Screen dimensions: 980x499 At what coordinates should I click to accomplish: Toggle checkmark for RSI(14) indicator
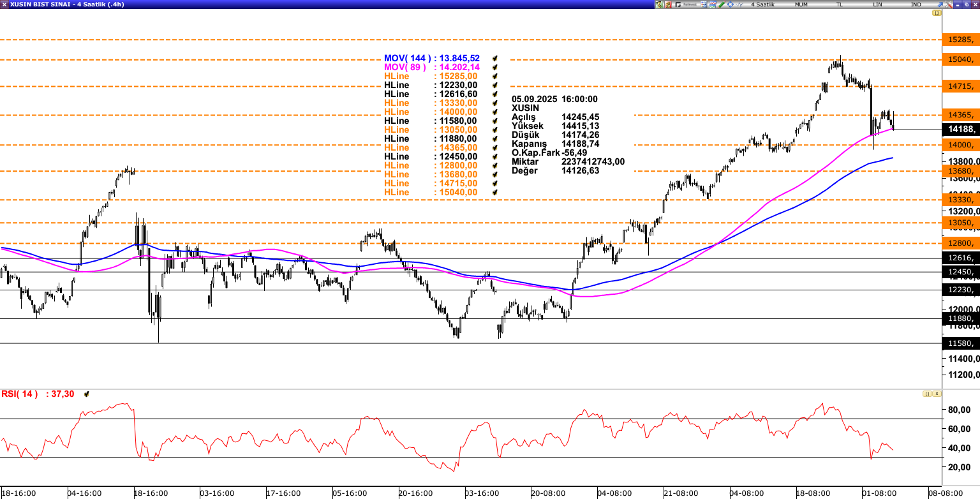[x=87, y=394]
